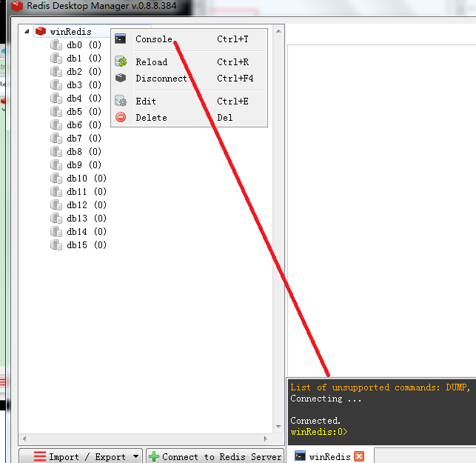
Task: Select the db15 (0) text row
Action: pyautogui.click(x=87, y=245)
